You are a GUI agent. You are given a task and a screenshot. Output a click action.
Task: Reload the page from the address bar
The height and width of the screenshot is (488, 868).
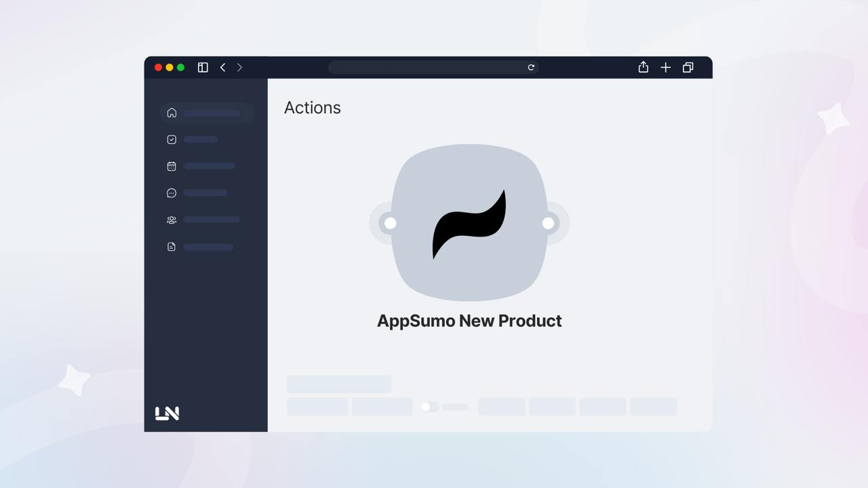pos(531,67)
